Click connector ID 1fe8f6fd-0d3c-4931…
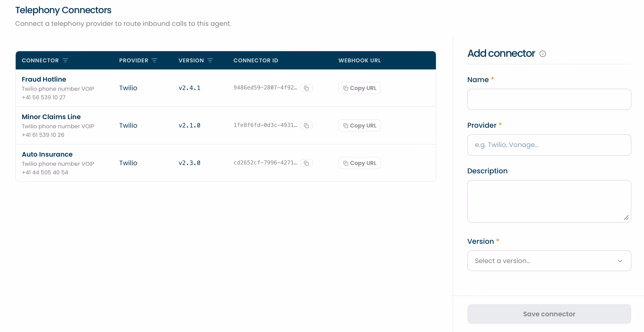Screen dimensions: 644x332 pos(265,125)
